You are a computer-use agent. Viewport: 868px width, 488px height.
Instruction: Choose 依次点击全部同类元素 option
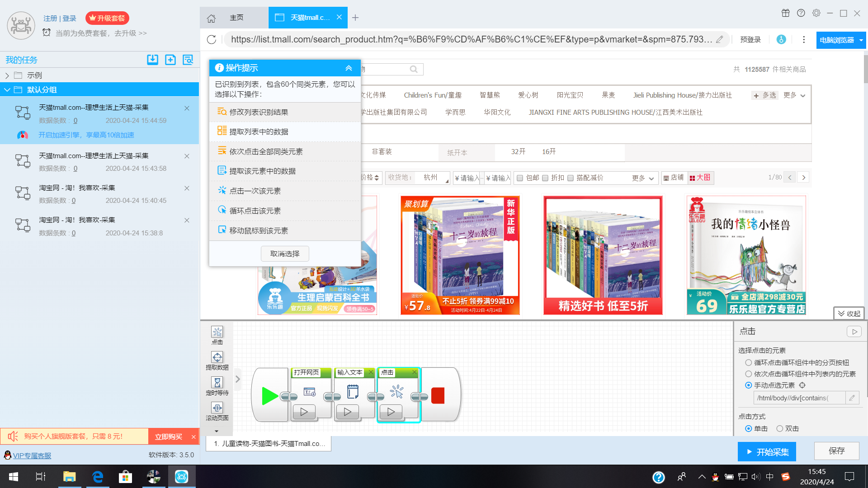266,151
